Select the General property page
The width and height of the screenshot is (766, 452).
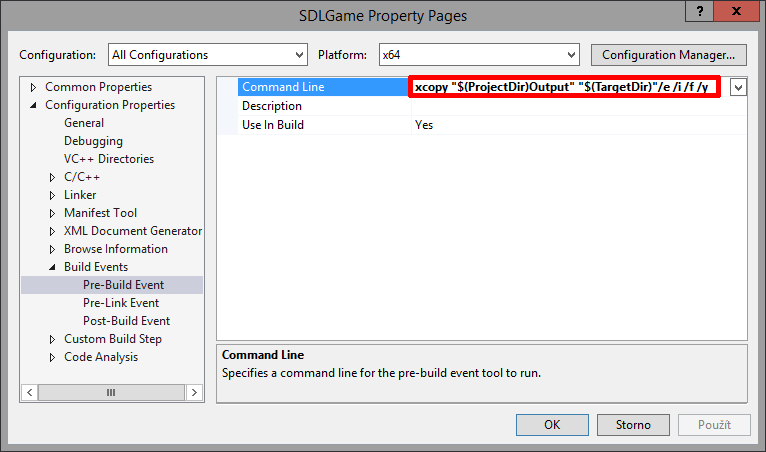click(84, 123)
